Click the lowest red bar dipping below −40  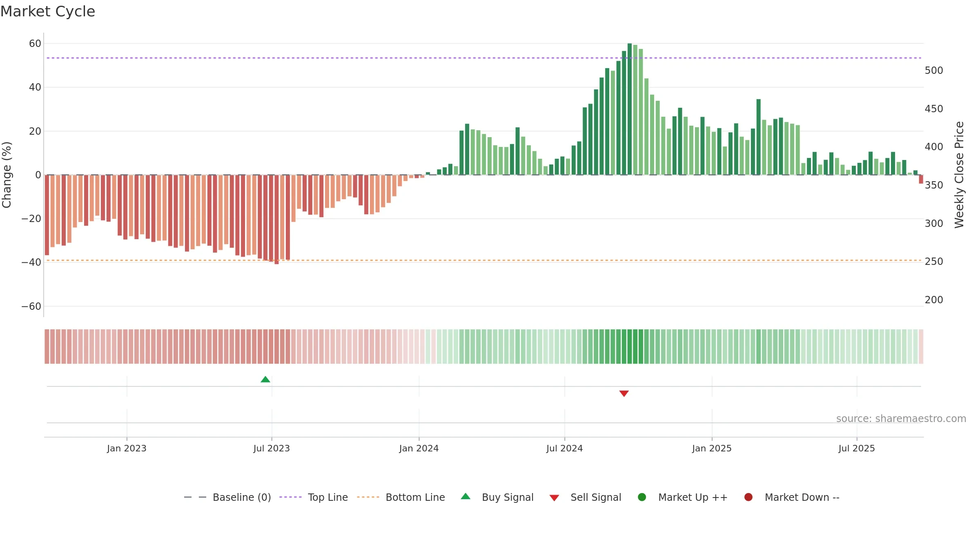pos(276,220)
